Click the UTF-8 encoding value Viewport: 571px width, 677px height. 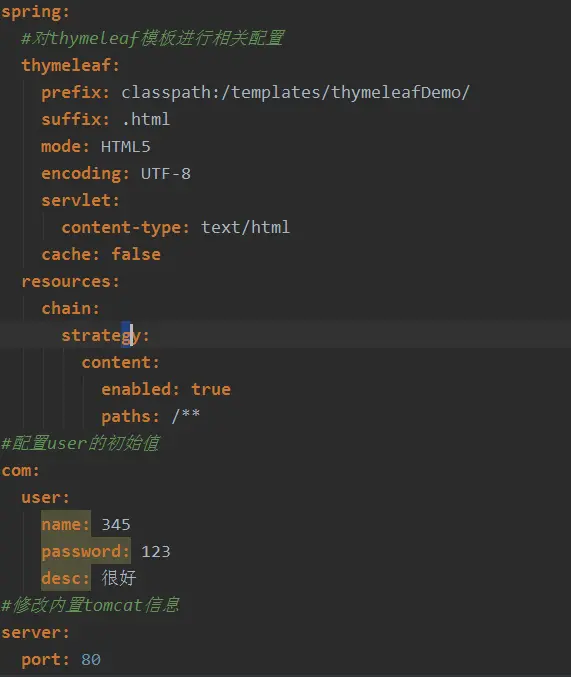pyautogui.click(x=166, y=174)
